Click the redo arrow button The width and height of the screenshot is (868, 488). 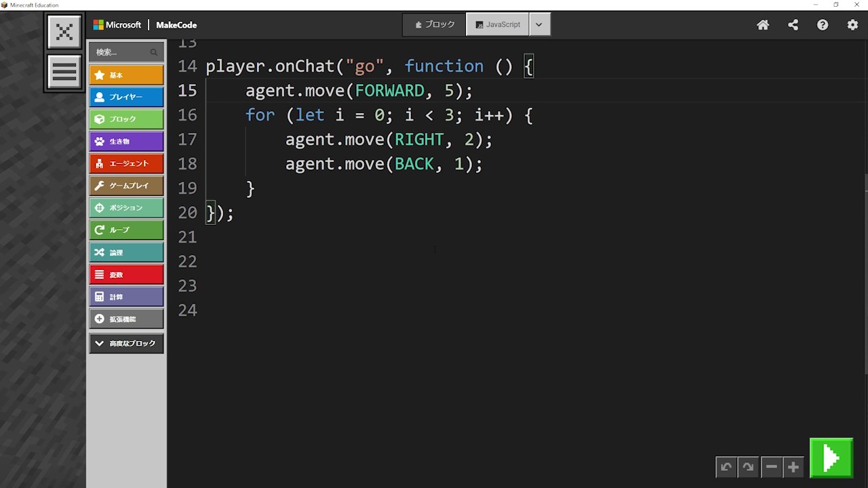click(748, 467)
